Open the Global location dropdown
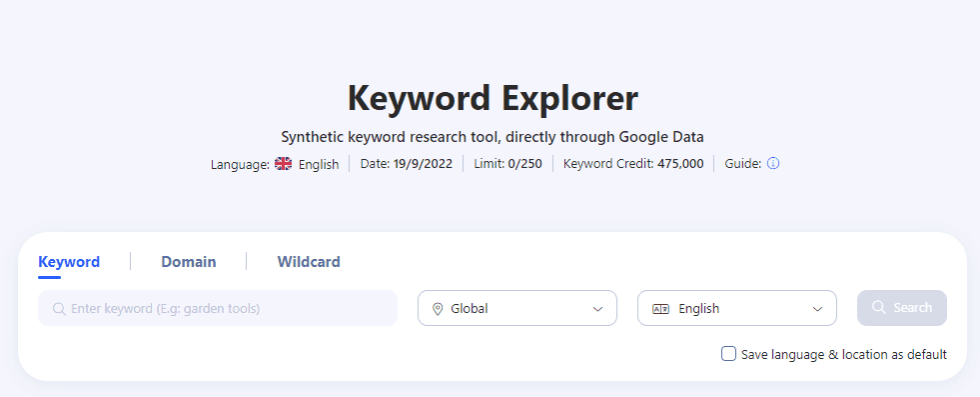Screen dimensions: 980x397 tap(517, 308)
